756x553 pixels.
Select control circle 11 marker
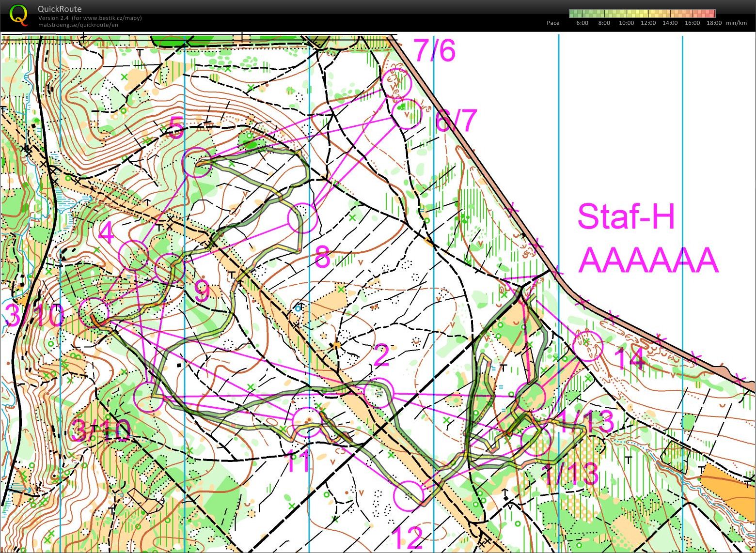pos(308,422)
